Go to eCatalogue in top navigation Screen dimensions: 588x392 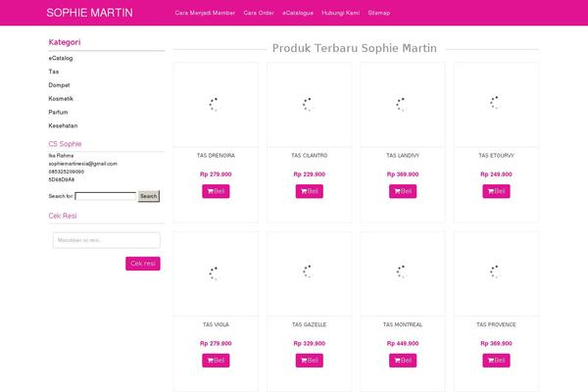pyautogui.click(x=298, y=13)
